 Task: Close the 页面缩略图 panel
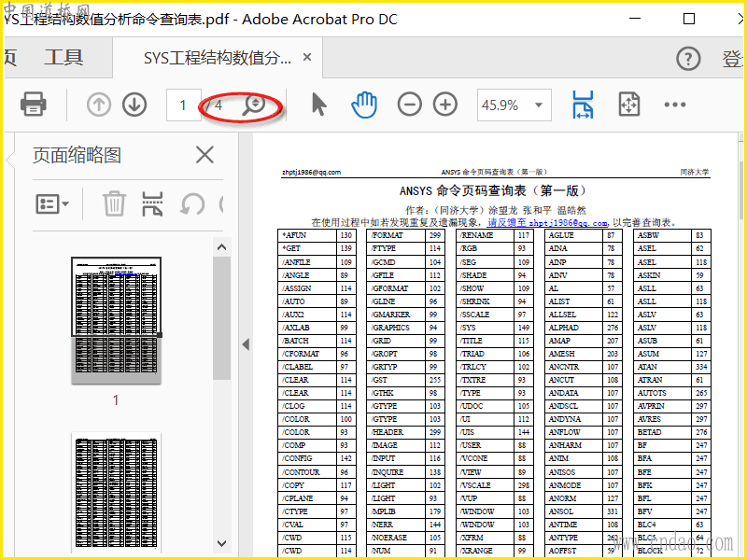coord(204,155)
